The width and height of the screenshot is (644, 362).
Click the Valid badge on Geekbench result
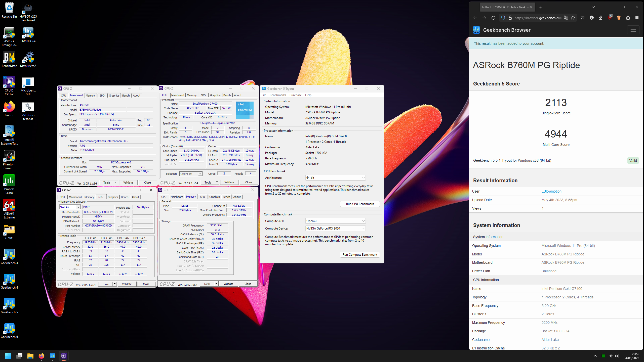pos(633,161)
